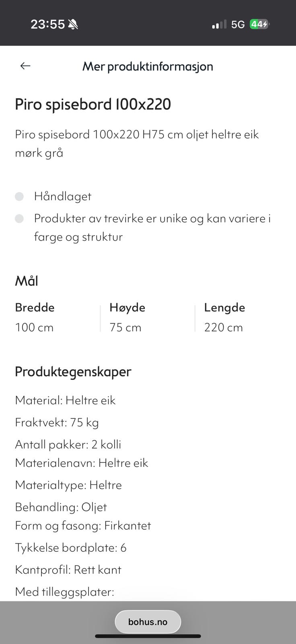Open the bohus.no site button
The width and height of the screenshot is (296, 644).
tap(148, 621)
